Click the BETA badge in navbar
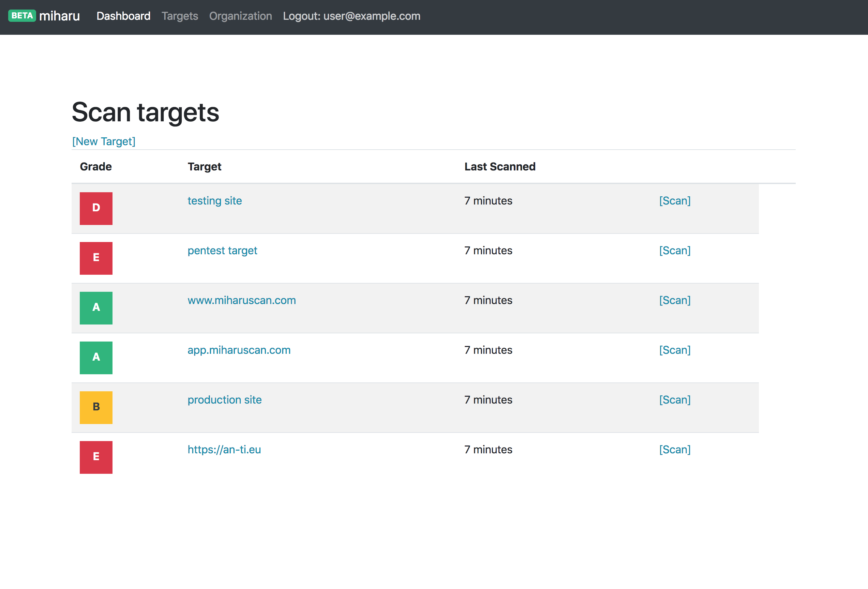Screen dimensions: 868x589 point(22,16)
